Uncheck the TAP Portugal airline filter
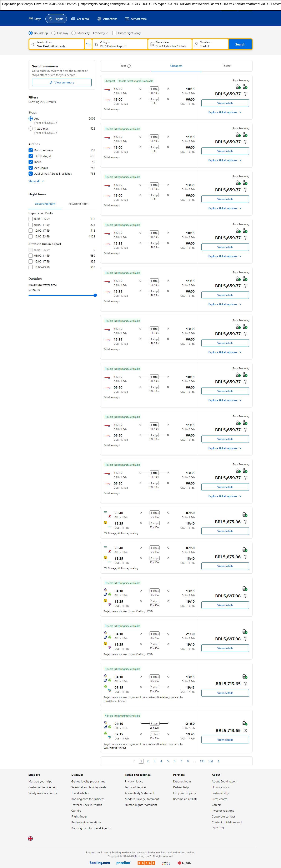 point(31,156)
